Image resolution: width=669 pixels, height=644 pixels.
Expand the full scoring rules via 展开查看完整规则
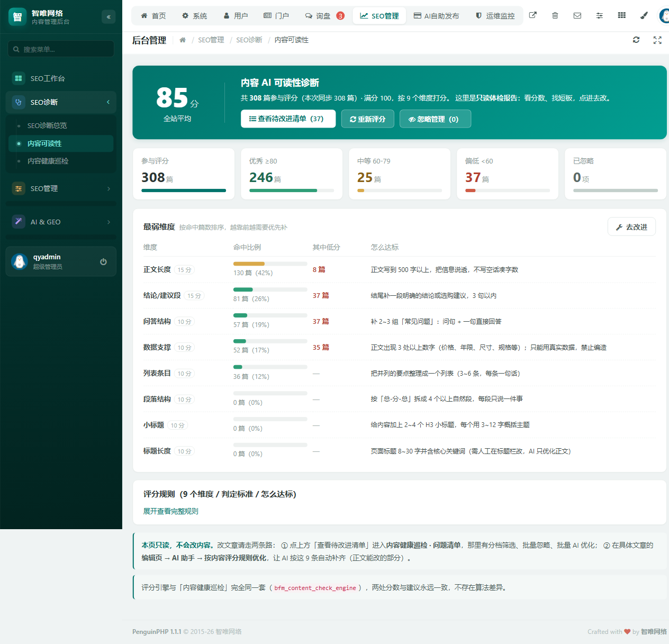171,511
